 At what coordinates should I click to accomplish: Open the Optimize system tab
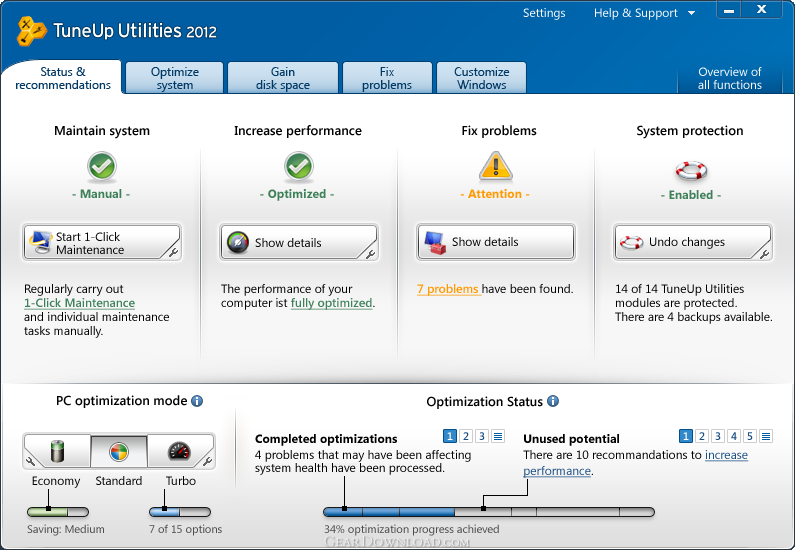[x=174, y=78]
